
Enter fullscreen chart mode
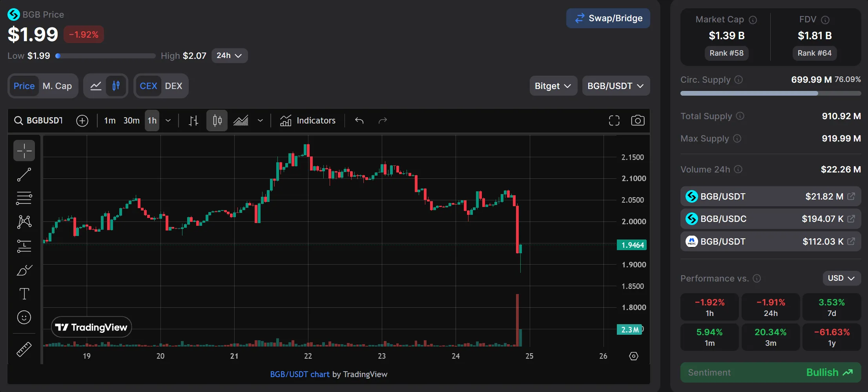(x=614, y=120)
